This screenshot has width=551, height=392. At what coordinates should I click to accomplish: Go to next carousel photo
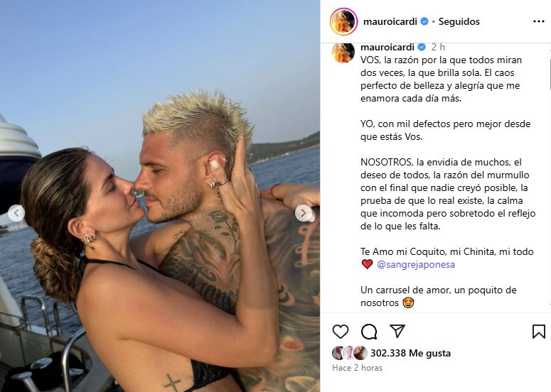click(304, 213)
